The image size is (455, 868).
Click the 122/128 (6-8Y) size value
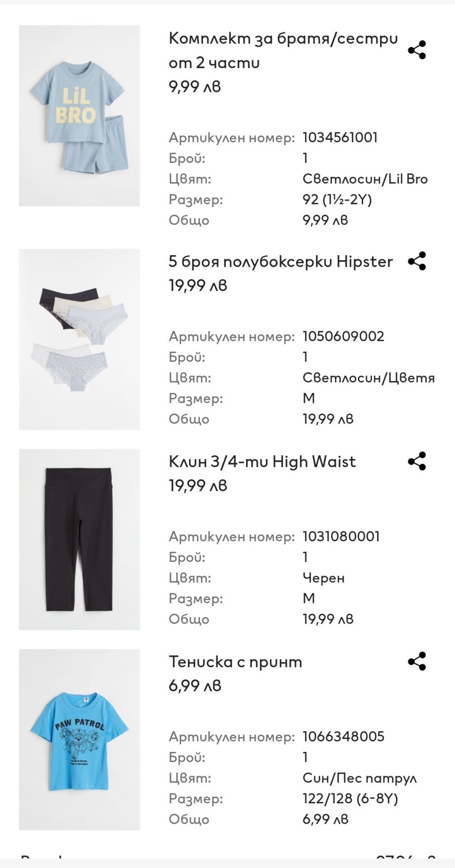pyautogui.click(x=350, y=798)
